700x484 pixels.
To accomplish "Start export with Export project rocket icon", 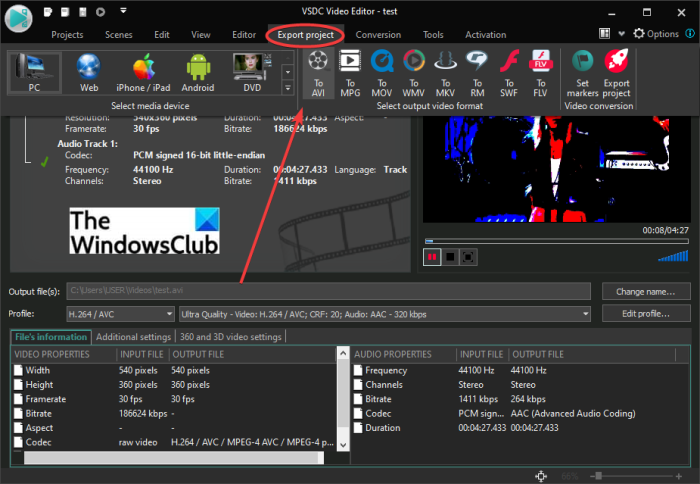I will (x=616, y=73).
